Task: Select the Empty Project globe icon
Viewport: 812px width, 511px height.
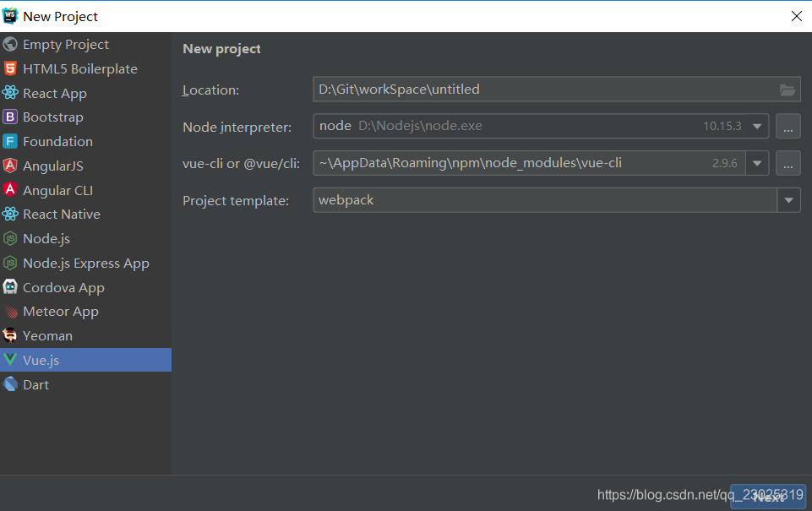Action: tap(10, 44)
